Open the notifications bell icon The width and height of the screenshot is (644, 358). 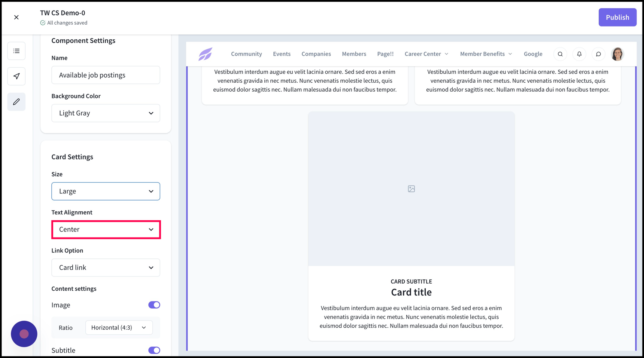(x=579, y=54)
